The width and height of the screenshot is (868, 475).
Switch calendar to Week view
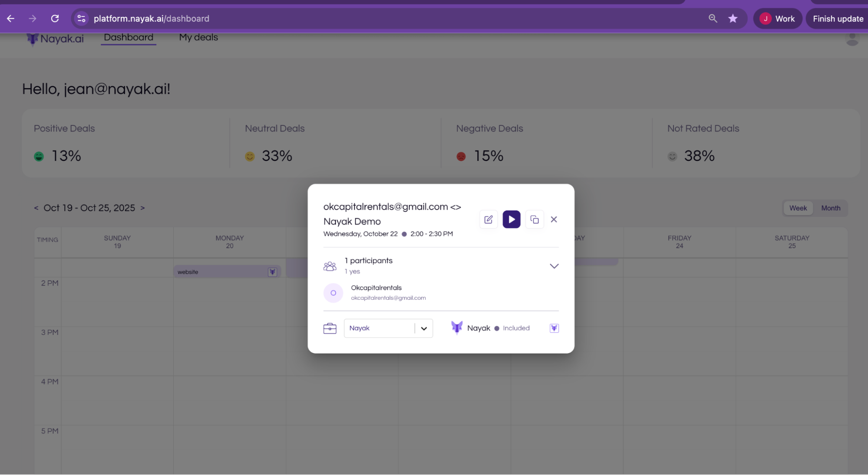(798, 208)
